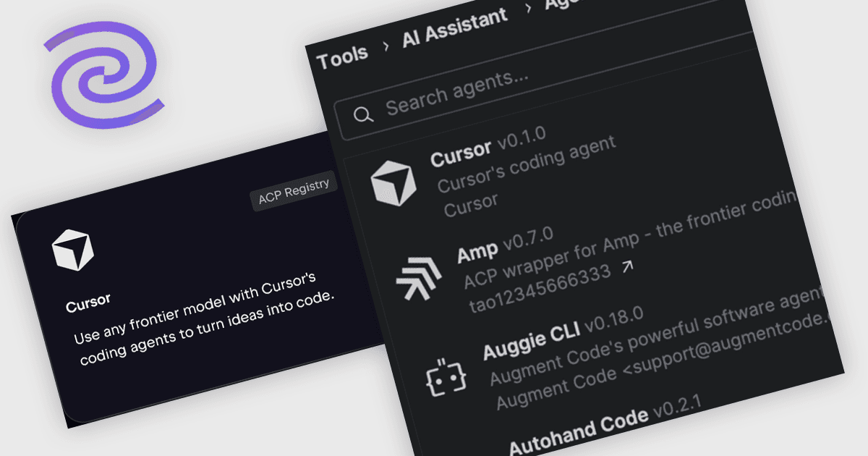Click the 'Cursor's coding agent' description
The image size is (868, 456).
pyautogui.click(x=527, y=165)
